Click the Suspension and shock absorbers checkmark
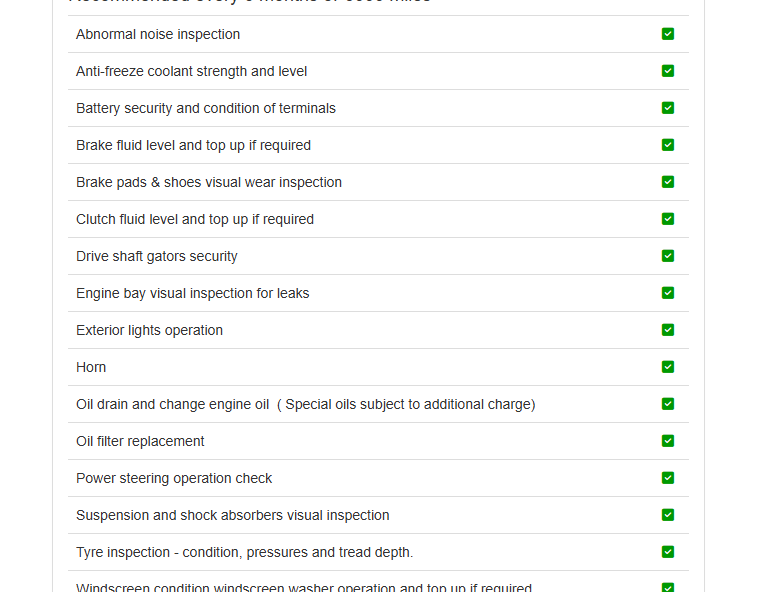This screenshot has height=592, width=763. pyautogui.click(x=668, y=515)
